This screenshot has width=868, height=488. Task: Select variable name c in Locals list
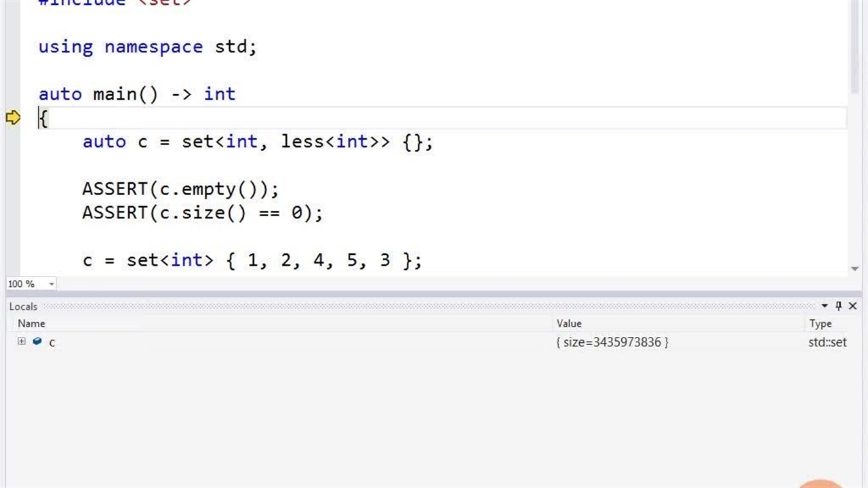52,342
